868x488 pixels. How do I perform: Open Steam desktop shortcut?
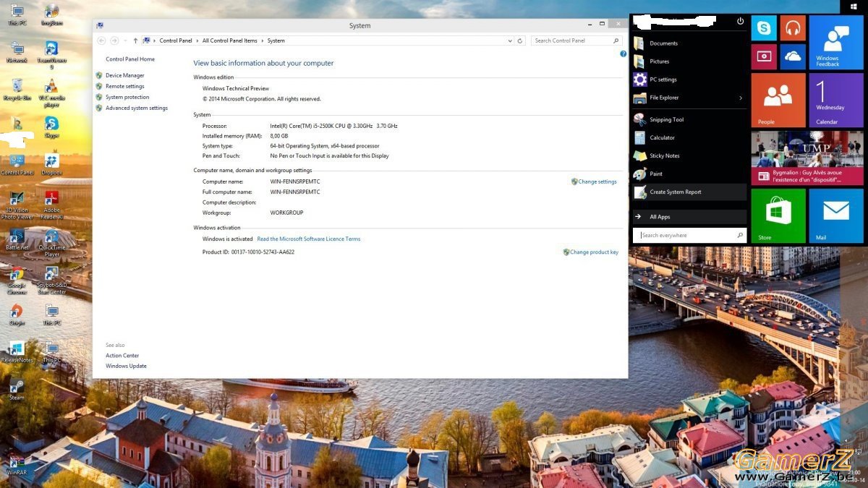pos(17,389)
